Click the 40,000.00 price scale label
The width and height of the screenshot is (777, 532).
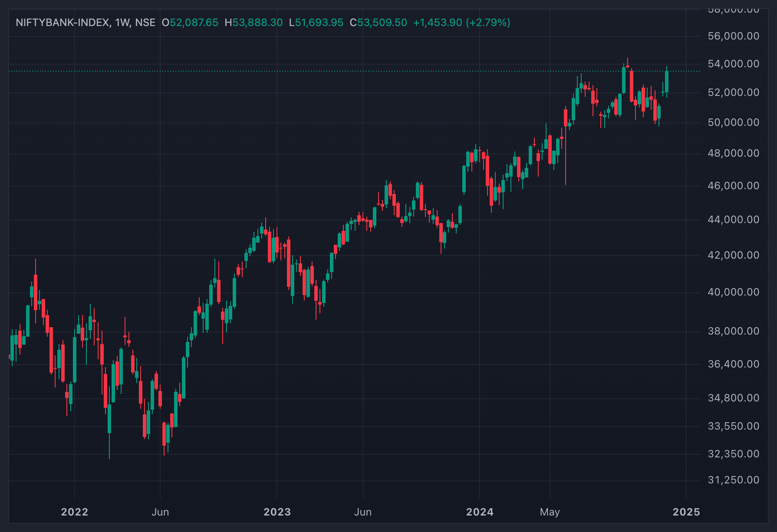coord(734,292)
